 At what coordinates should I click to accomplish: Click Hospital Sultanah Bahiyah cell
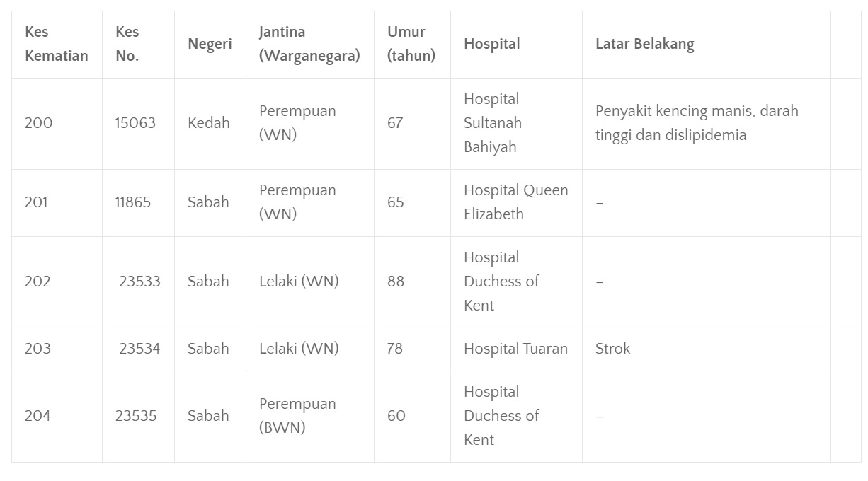[516, 123]
